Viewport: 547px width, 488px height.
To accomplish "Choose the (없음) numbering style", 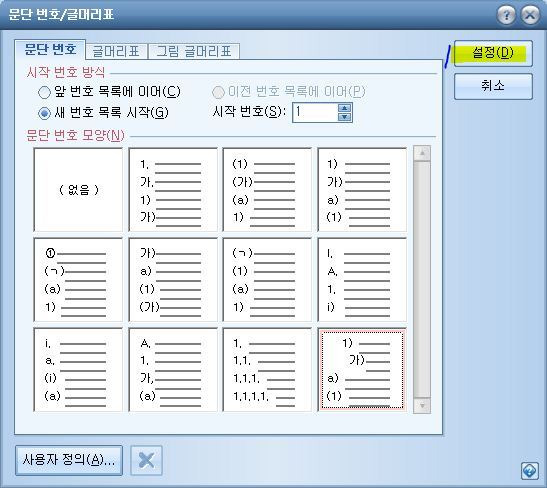I will [78, 190].
